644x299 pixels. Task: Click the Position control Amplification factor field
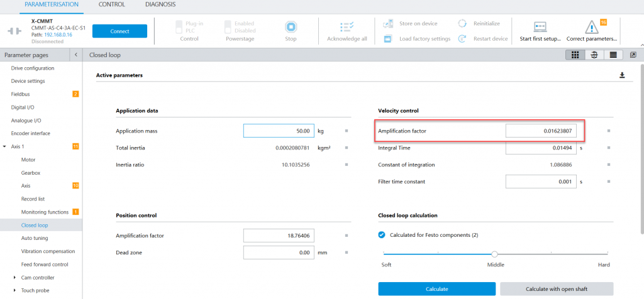tap(279, 236)
